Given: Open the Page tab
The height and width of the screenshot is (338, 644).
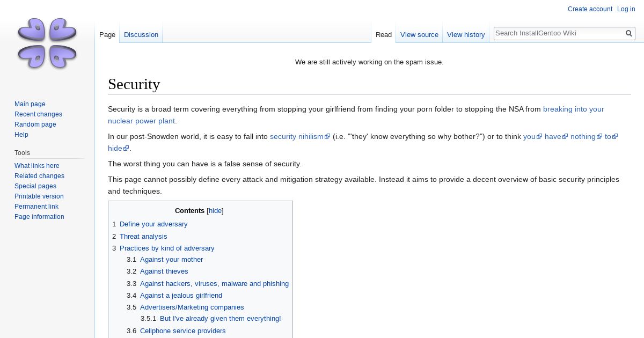Looking at the screenshot, I should [x=107, y=34].
